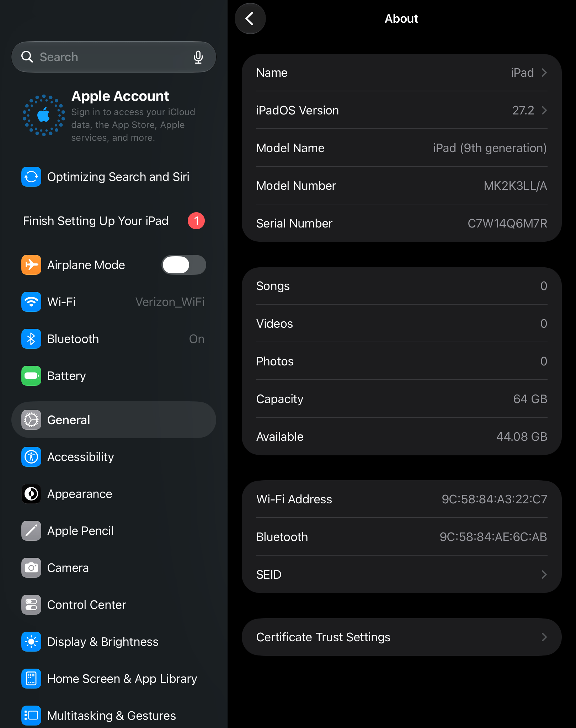
Task: Tap the Multitasking & Gestures icon
Action: 31,716
